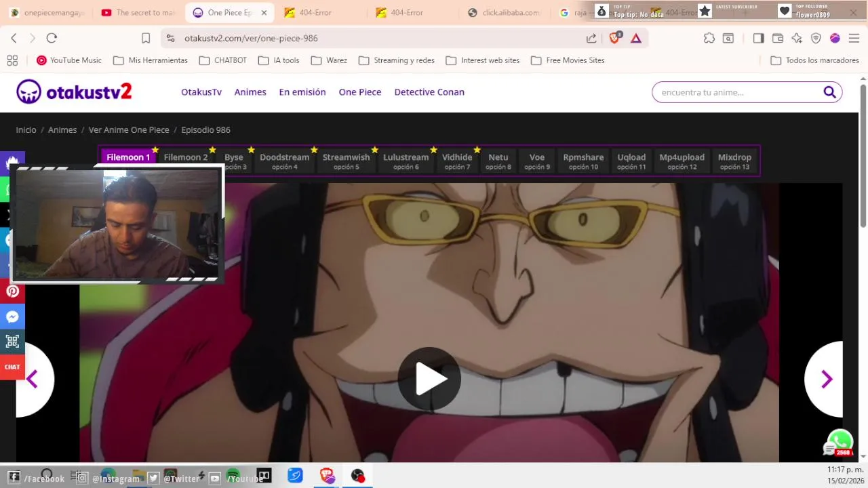Open the browser main menu hamburger icon
868x488 pixels.
854,39
